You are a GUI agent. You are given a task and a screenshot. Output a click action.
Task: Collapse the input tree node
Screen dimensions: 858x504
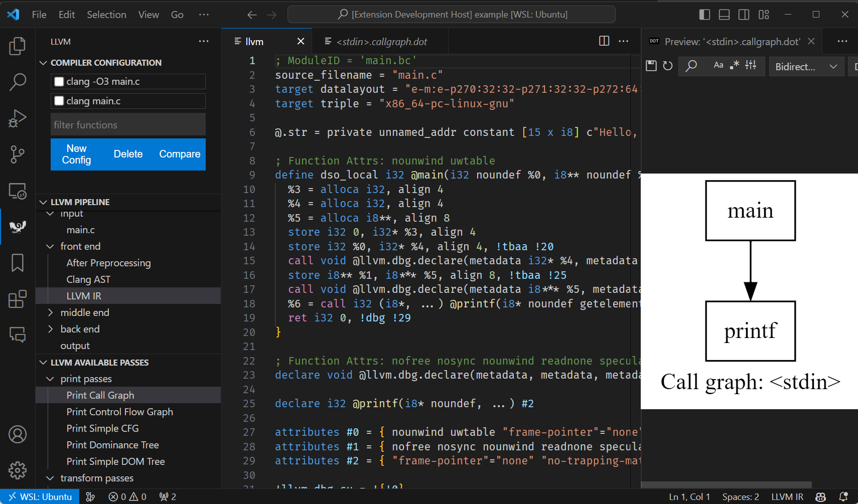[x=50, y=214]
